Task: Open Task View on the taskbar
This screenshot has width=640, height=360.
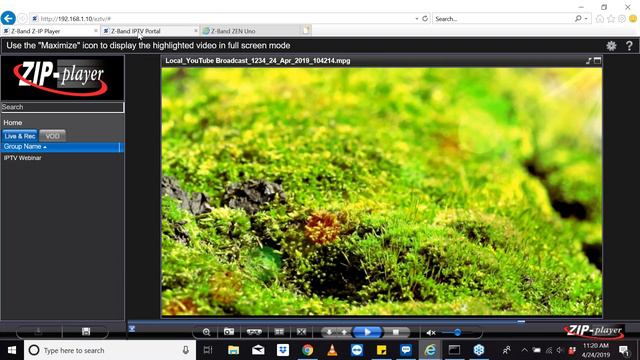Action: [208, 350]
